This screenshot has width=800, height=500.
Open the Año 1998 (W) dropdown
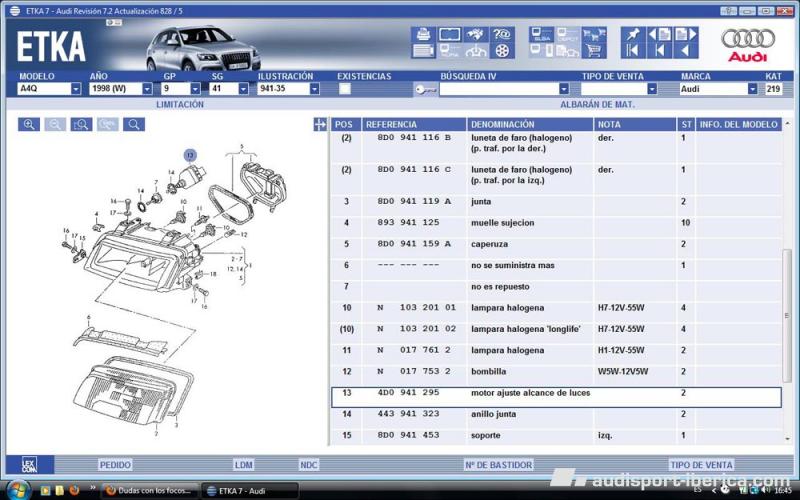coord(147,89)
